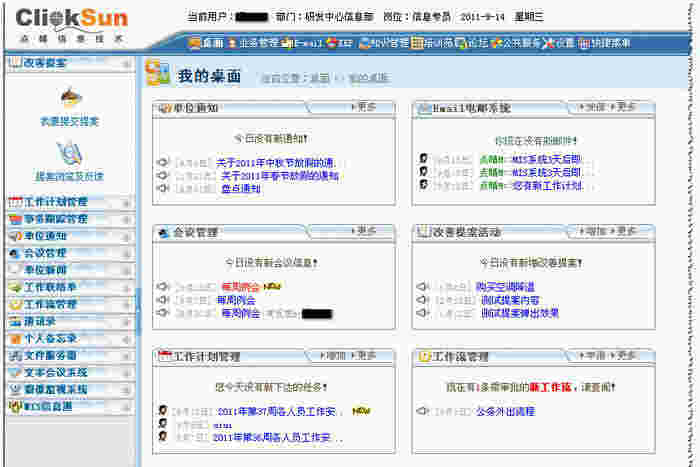
Task: Click the MIS信息港 icon in sidebar
Action: [x=15, y=406]
